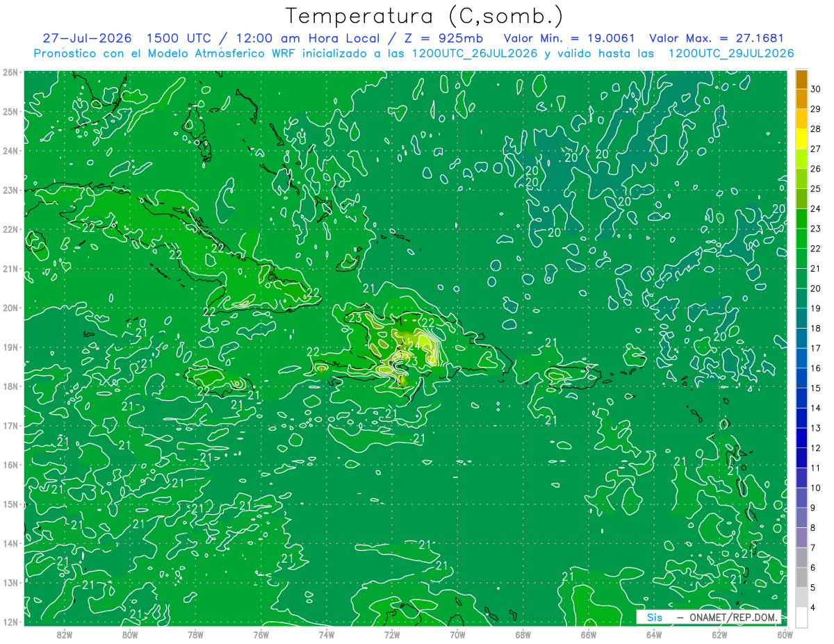Click the longitude axis label '64W'
834x644 pixels.
tap(654, 634)
